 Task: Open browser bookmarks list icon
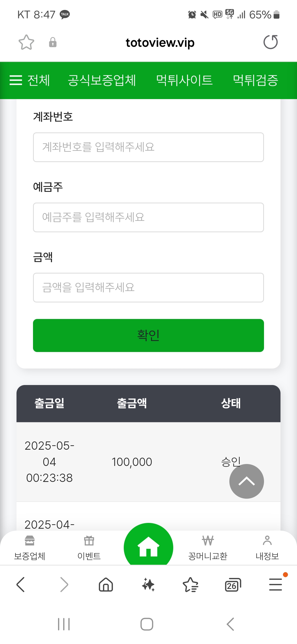pos(190,585)
